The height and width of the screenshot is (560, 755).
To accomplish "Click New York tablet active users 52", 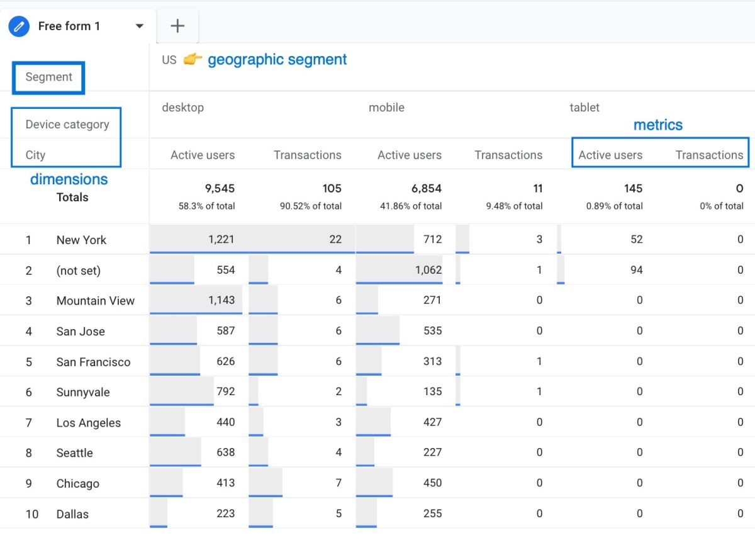I will point(637,239).
